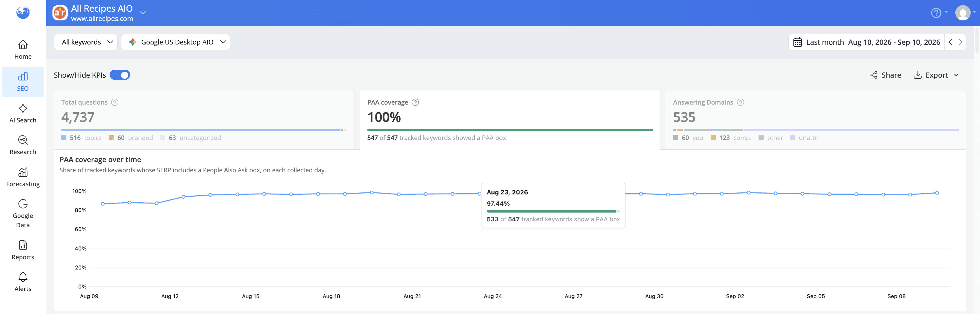Go to next date period arrow
This screenshot has height=314, width=980.
[x=961, y=42]
